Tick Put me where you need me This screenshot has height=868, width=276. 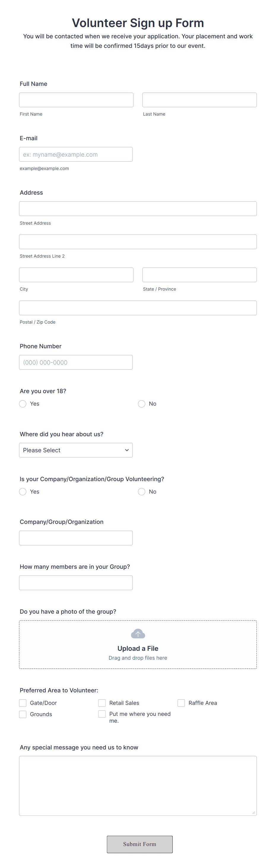tap(102, 714)
